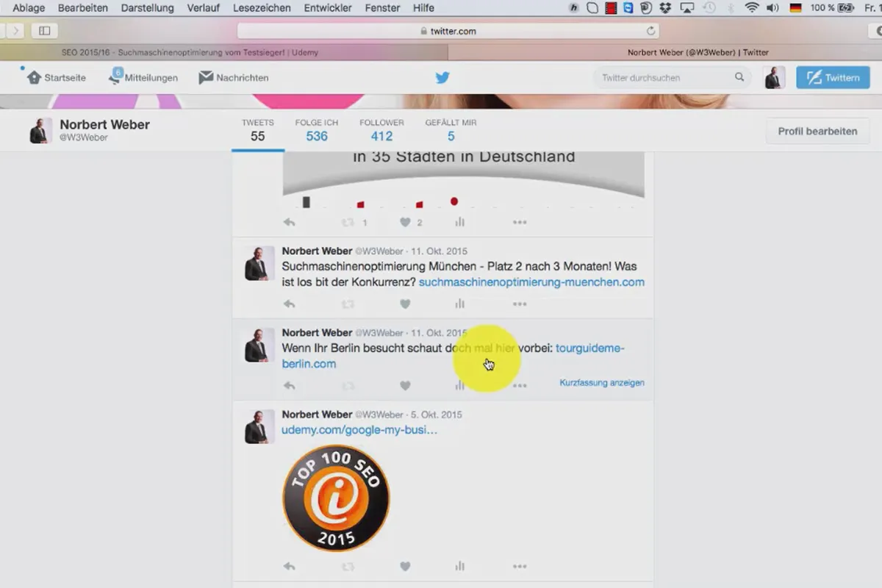Switch to the Udemy SEO 2015/16 tab
882x588 pixels.
223,52
